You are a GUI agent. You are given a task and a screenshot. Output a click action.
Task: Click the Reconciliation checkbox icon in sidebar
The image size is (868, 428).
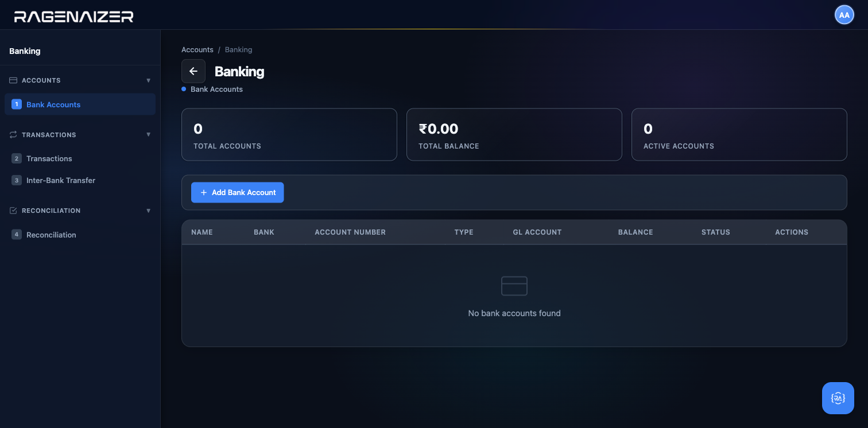13,211
